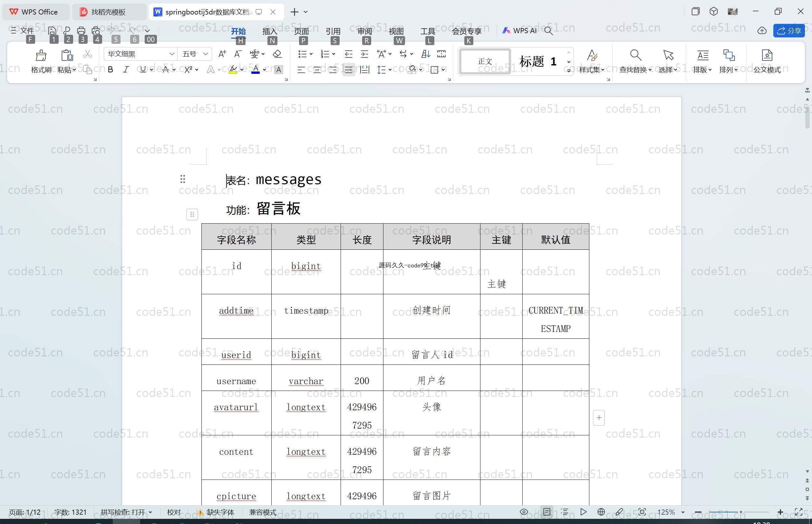Click the Cut scissors icon
Screen dimensions: 812x524
tap(88, 54)
